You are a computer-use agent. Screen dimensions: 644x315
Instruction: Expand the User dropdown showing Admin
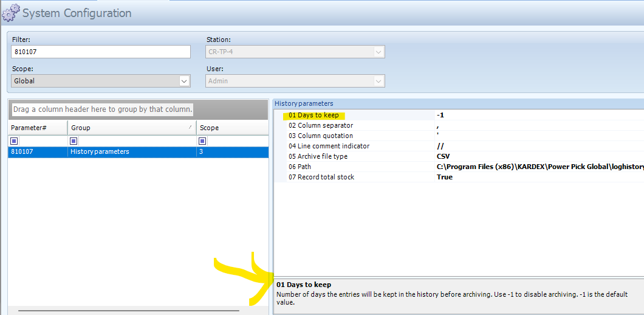(x=379, y=81)
